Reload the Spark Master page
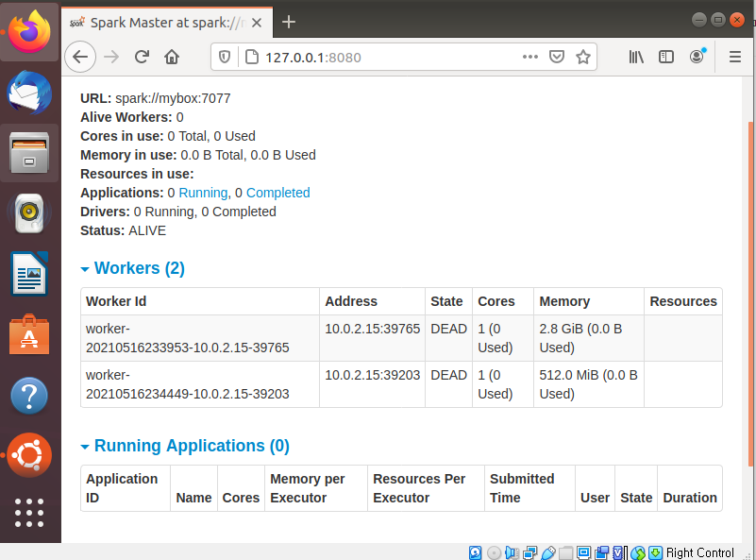 pyautogui.click(x=142, y=57)
